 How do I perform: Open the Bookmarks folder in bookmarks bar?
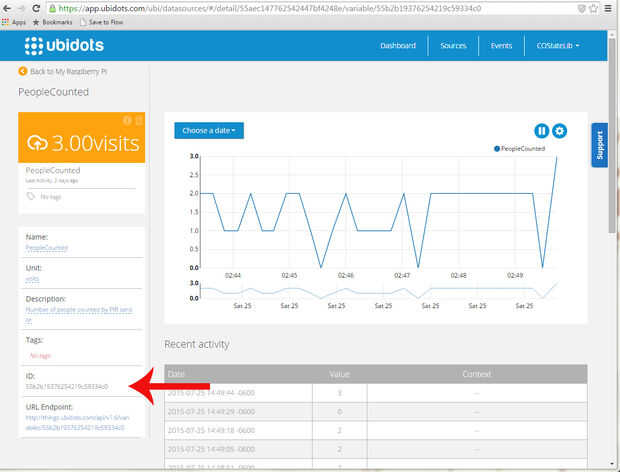tap(53, 22)
